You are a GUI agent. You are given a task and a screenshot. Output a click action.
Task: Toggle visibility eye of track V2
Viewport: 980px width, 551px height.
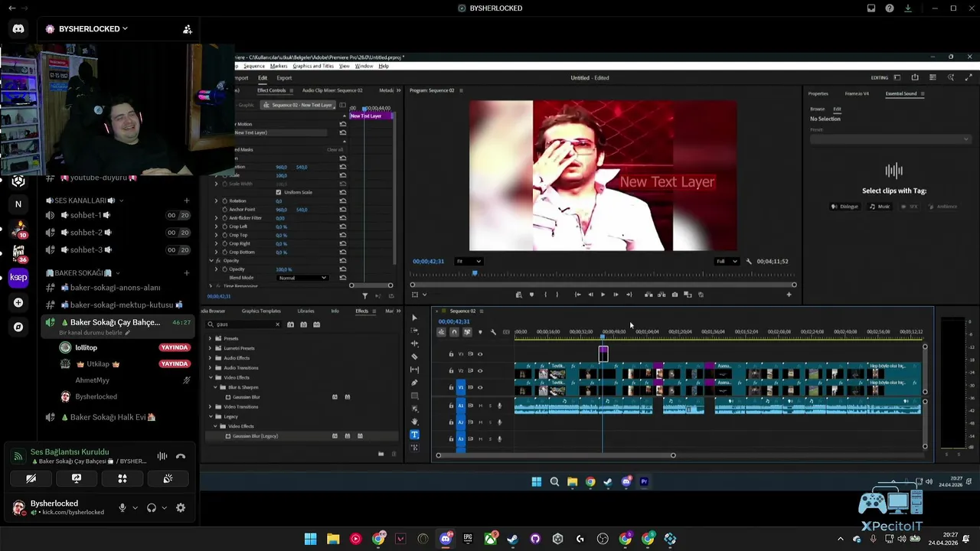(480, 370)
